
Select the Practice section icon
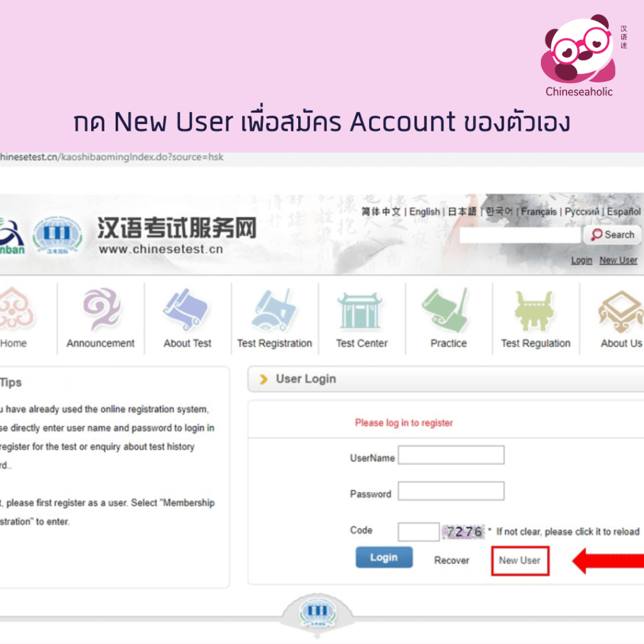click(x=448, y=311)
